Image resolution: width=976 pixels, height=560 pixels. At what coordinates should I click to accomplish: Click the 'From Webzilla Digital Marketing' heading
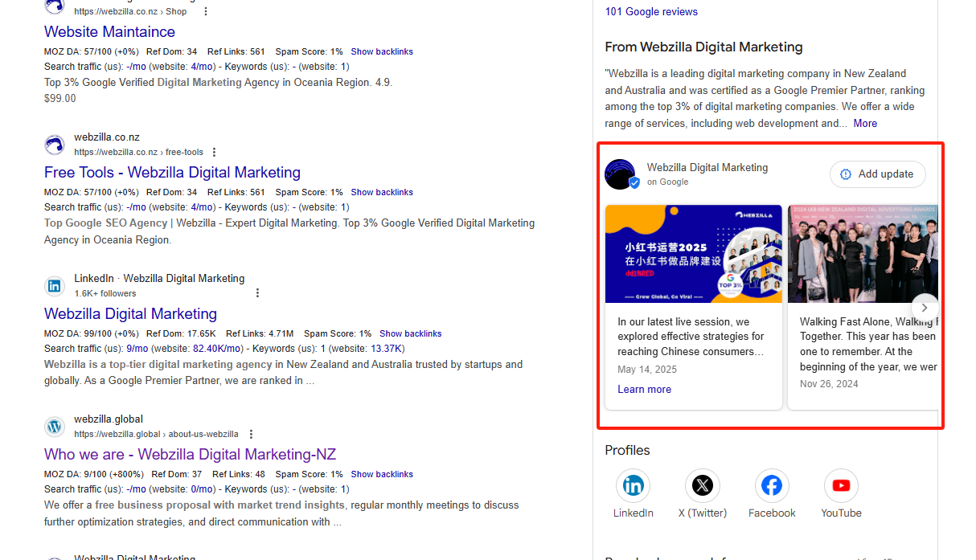(703, 47)
